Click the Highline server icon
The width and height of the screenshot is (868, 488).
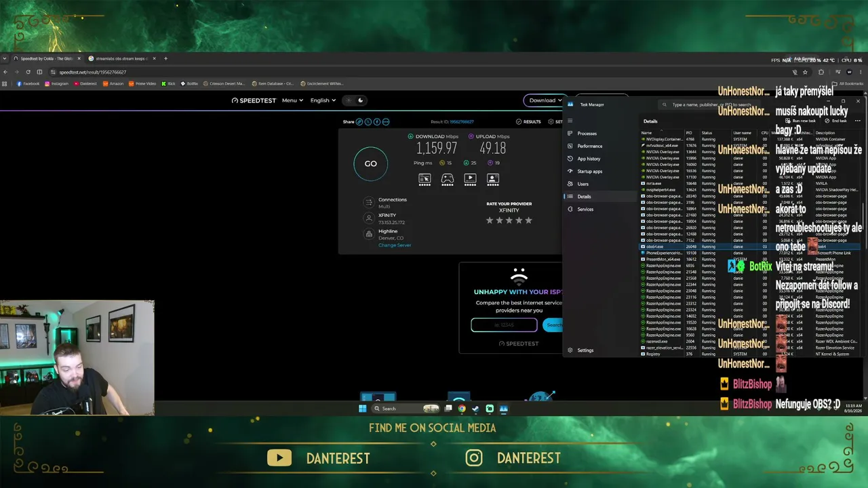click(x=368, y=235)
